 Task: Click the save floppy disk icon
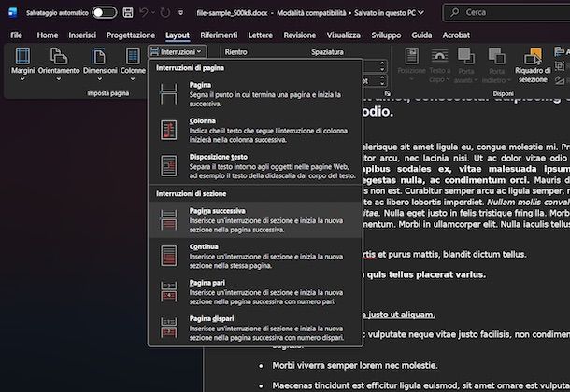coord(128,13)
